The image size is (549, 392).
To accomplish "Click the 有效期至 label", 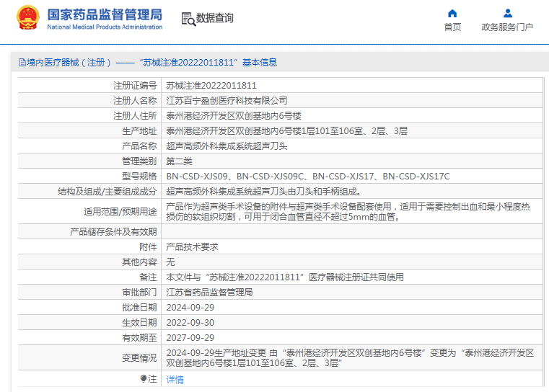I will (x=139, y=338).
